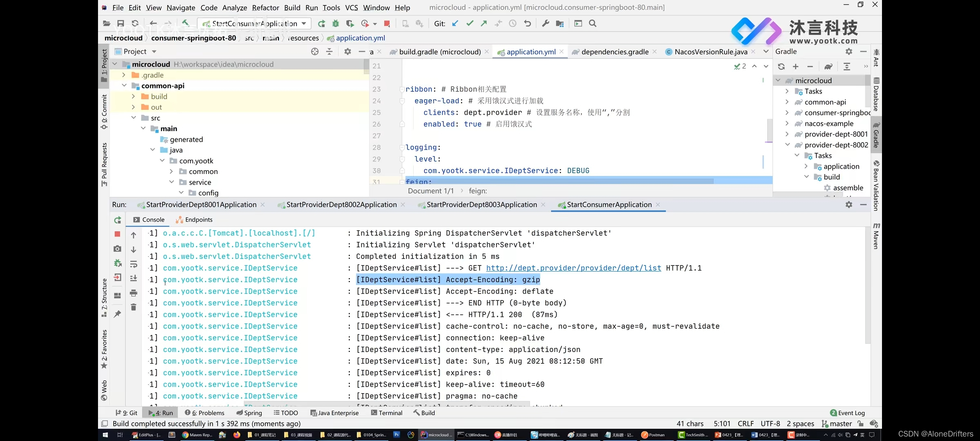980x441 pixels.
Task: Open the Project view selector dropdown
Action: click(154, 51)
